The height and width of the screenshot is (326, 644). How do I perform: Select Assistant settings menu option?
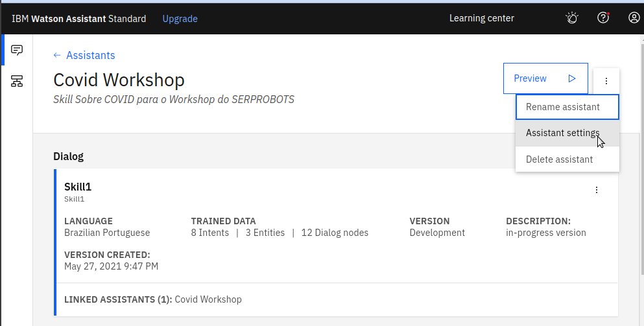(x=567, y=133)
